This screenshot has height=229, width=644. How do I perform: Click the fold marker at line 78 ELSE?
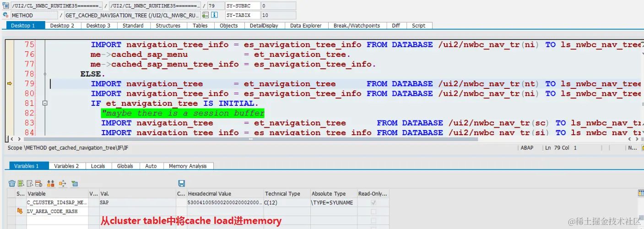45,74
